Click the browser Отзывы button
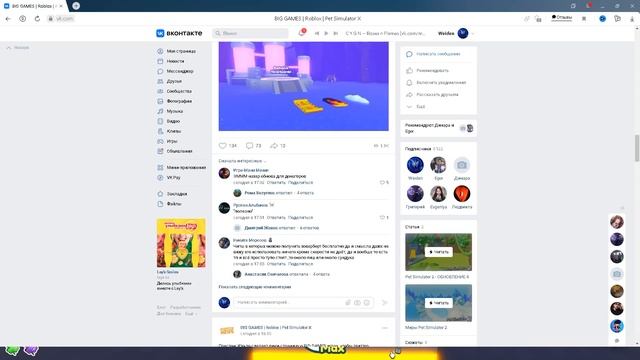The width and height of the screenshot is (640, 360). tap(562, 18)
